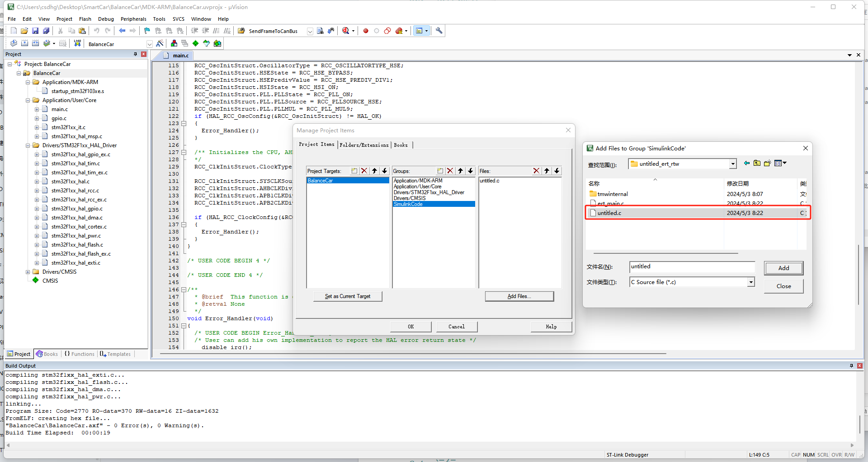868x462 pixels.
Task: Open Manage Run-Time Environment green diamond
Action: pyautogui.click(x=196, y=43)
